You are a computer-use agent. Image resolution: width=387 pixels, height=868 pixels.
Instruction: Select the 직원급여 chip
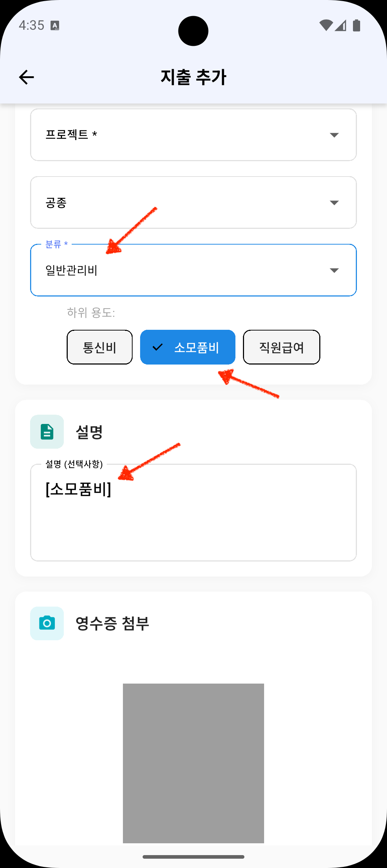click(282, 347)
